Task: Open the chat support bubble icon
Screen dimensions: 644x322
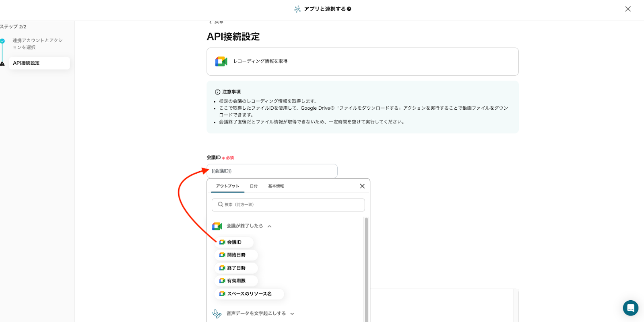Action: [630, 308]
